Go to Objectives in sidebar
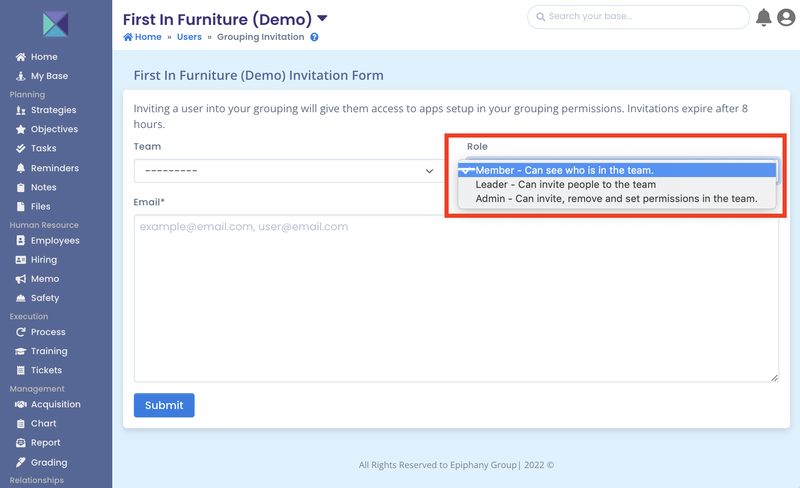 click(x=54, y=129)
